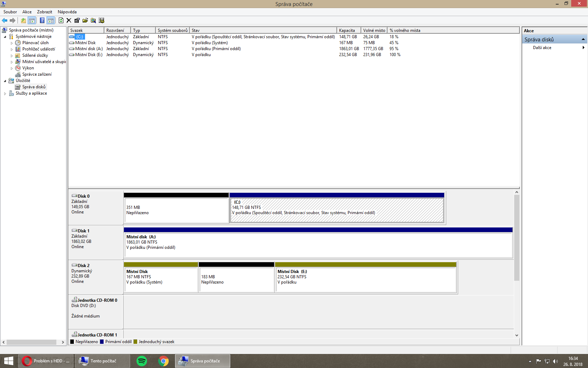The height and width of the screenshot is (368, 588).
Task: Go up one level with the folder-arrow icon
Action: [x=23, y=20]
